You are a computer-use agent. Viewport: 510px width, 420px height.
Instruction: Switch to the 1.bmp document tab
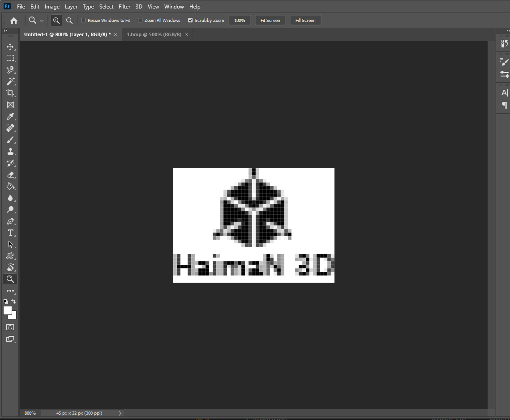point(154,34)
